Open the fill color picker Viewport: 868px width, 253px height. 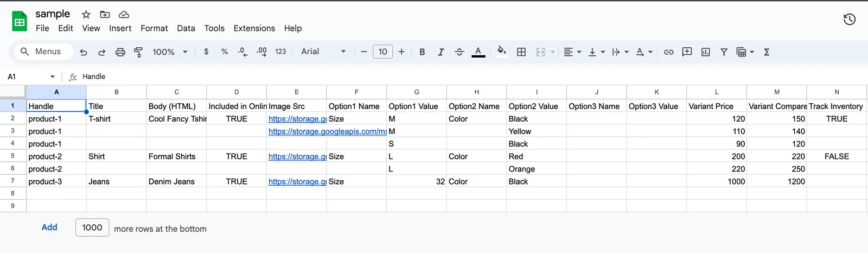point(502,52)
